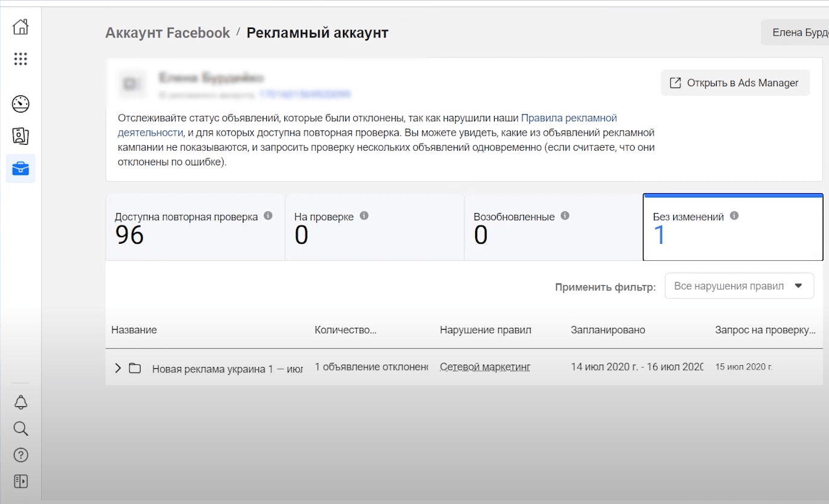Click info icon next to На проверке
Image resolution: width=829 pixels, height=504 pixels.
[364, 215]
